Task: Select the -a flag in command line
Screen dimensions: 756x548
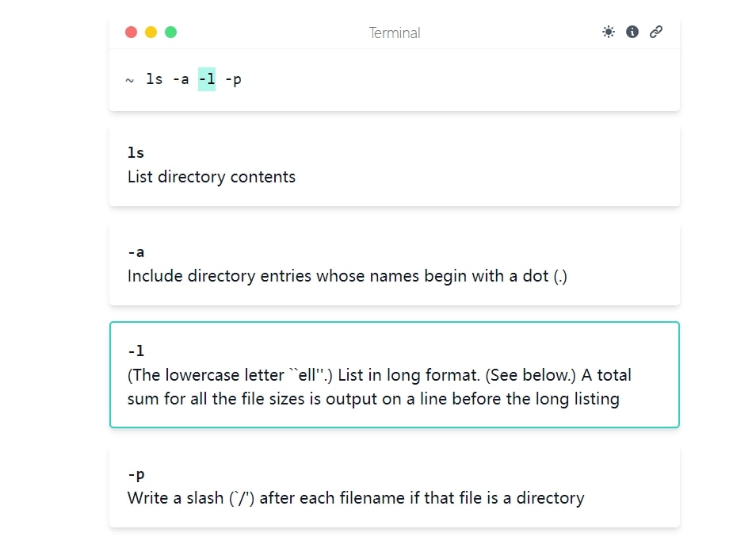Action: click(181, 79)
